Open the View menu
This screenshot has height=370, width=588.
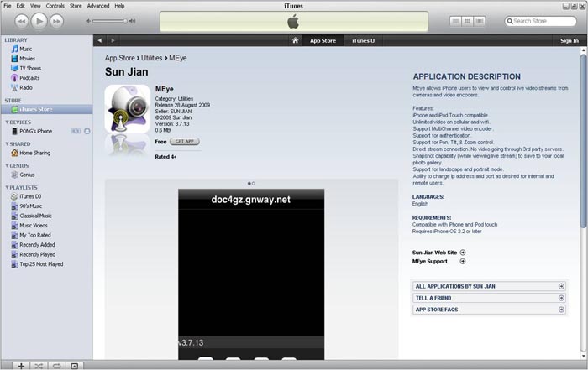[35, 6]
